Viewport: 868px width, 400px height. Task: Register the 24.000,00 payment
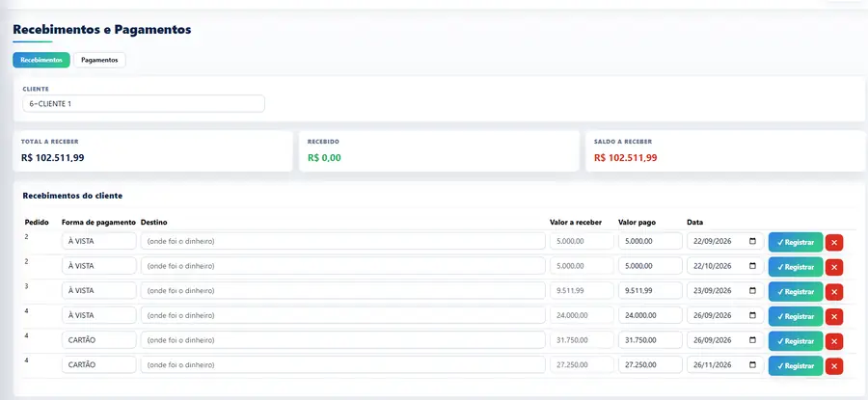pos(796,316)
